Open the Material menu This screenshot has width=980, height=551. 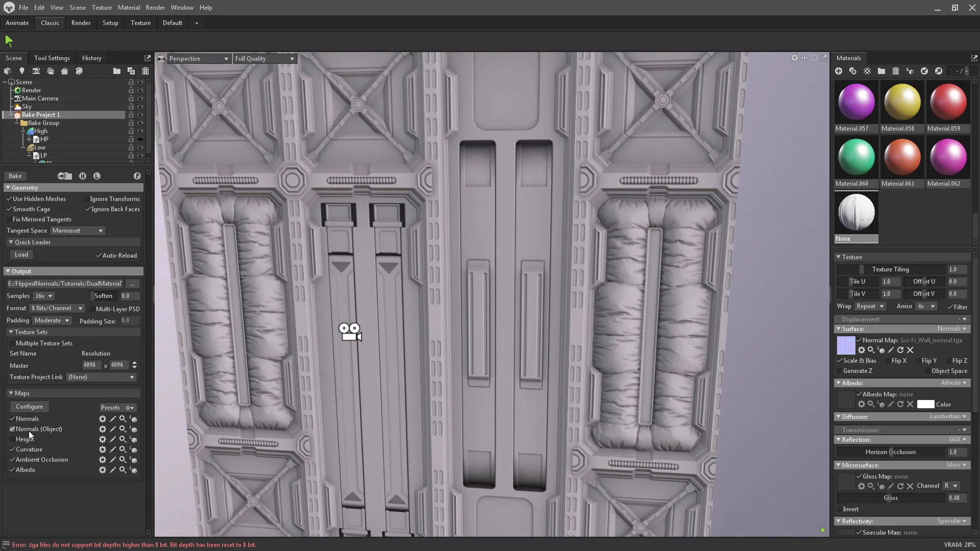tap(129, 8)
